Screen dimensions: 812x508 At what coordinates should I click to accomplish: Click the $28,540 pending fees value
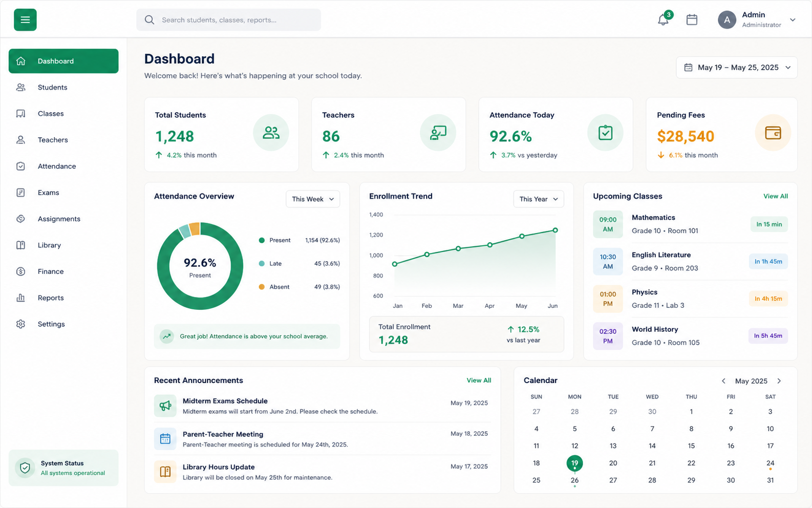(686, 136)
